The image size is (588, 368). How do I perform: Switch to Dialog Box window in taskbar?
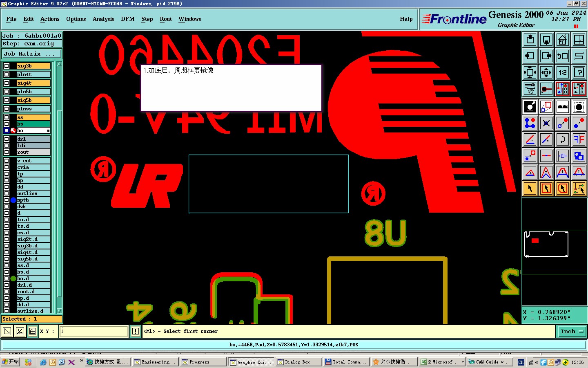298,362
